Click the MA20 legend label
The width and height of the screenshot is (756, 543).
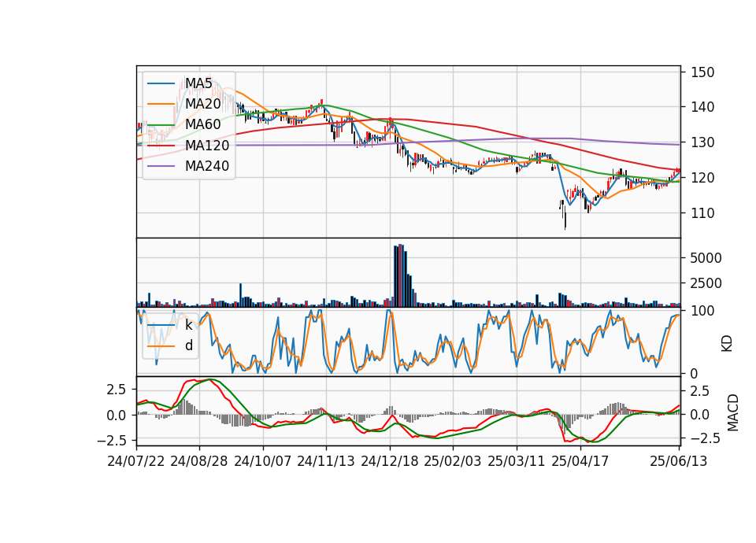[203, 104]
